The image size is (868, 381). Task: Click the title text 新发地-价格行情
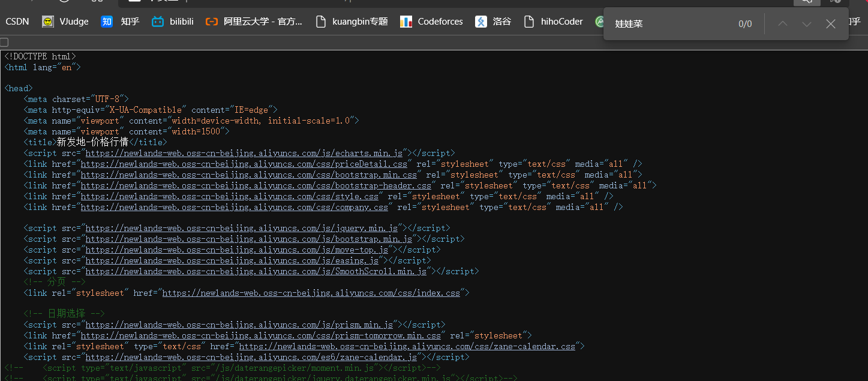pyautogui.click(x=93, y=142)
